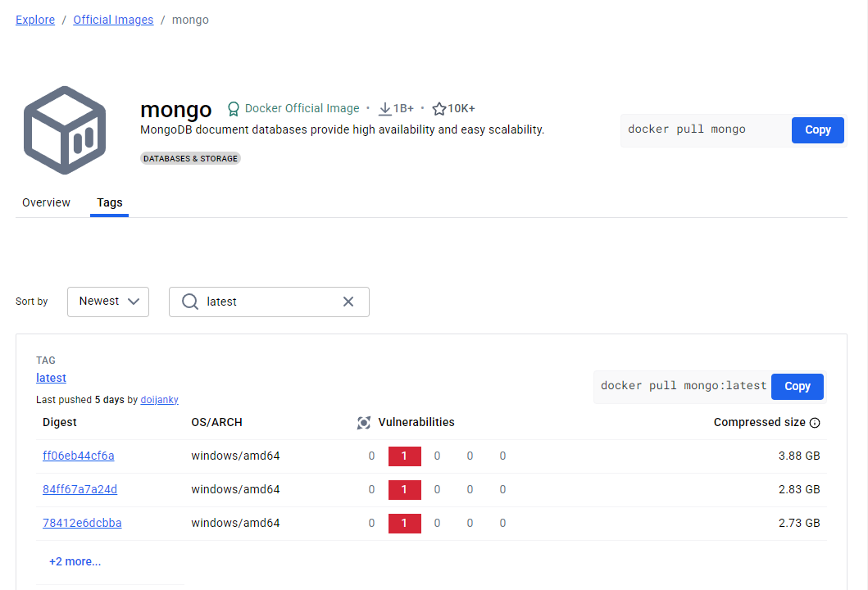Click the Vulnerabilities scan icon
This screenshot has width=868, height=590.
tap(364, 423)
